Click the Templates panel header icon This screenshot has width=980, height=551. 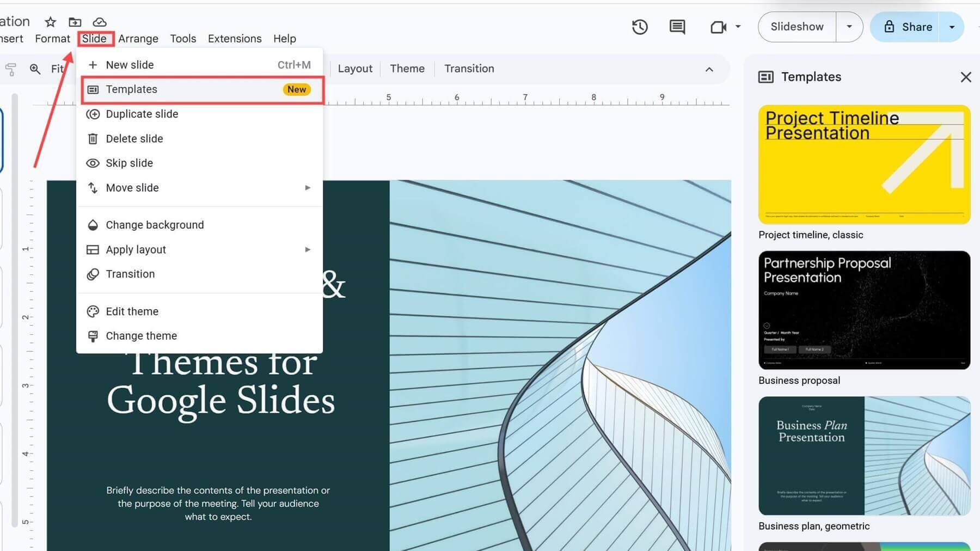pos(766,77)
